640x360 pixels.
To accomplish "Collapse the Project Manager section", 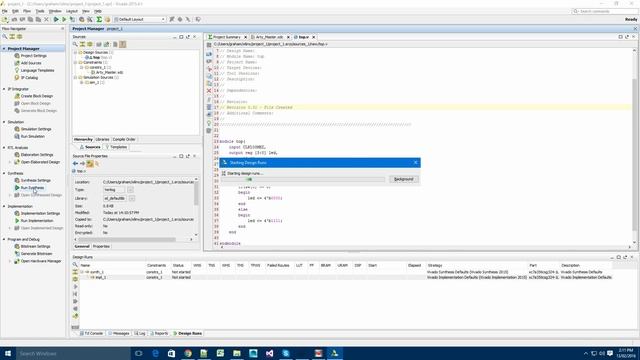I will pos(4,48).
